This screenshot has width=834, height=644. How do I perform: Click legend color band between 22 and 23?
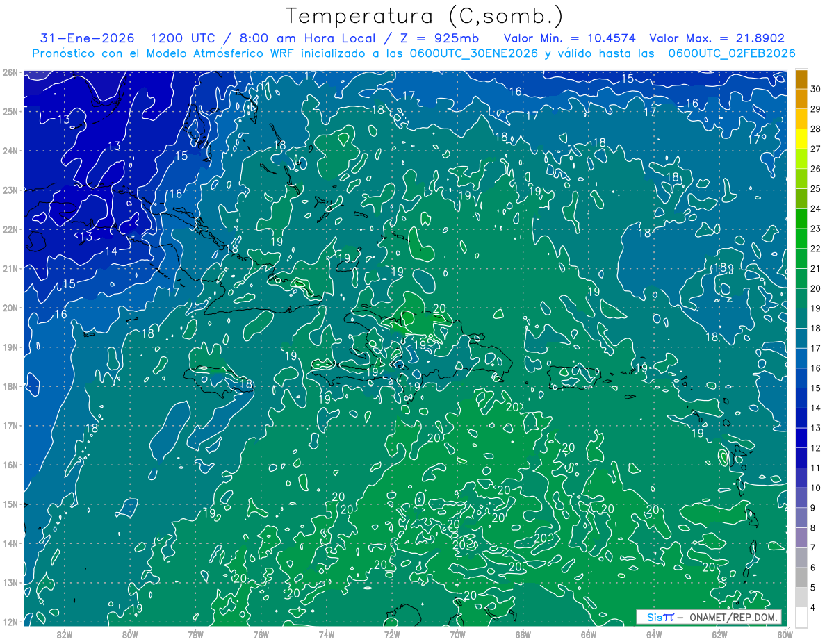point(801,238)
